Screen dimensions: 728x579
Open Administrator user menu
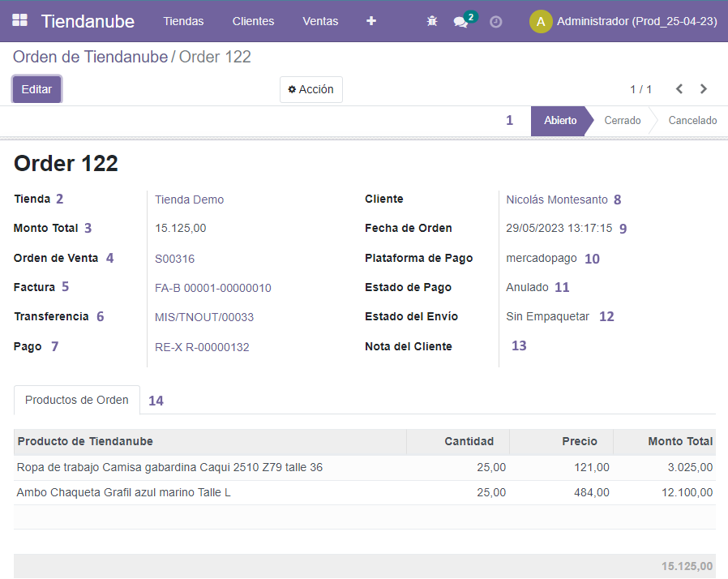click(x=636, y=21)
